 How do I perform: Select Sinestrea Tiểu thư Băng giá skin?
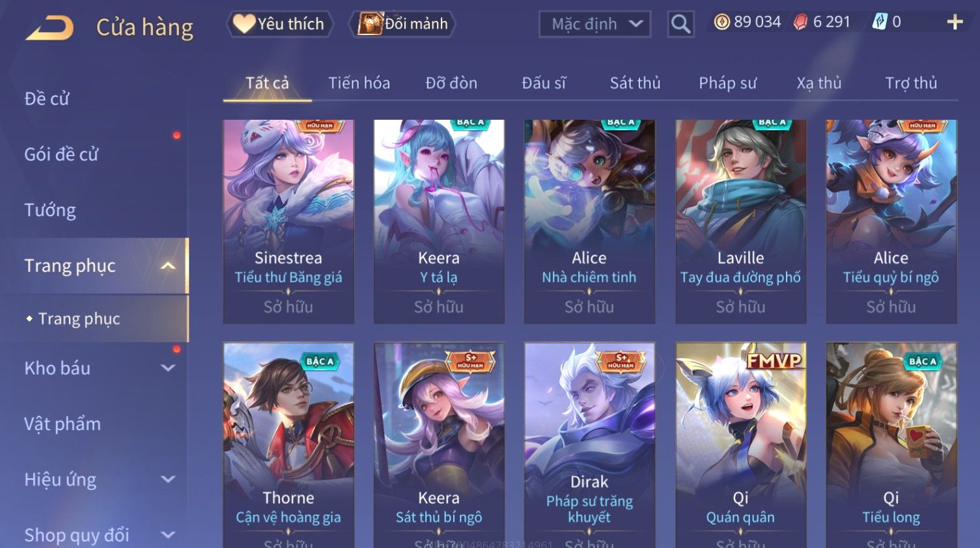pyautogui.click(x=288, y=221)
